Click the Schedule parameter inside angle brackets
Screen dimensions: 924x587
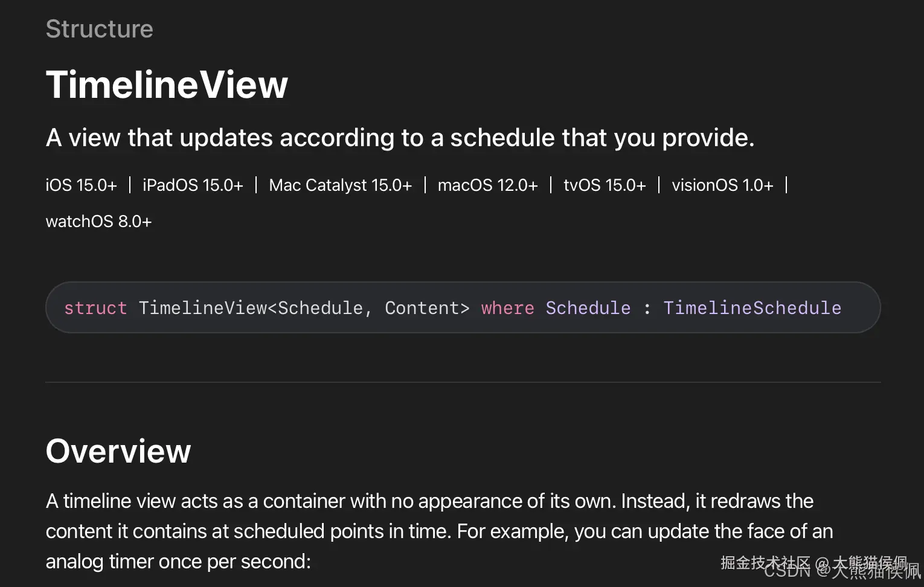pos(320,308)
